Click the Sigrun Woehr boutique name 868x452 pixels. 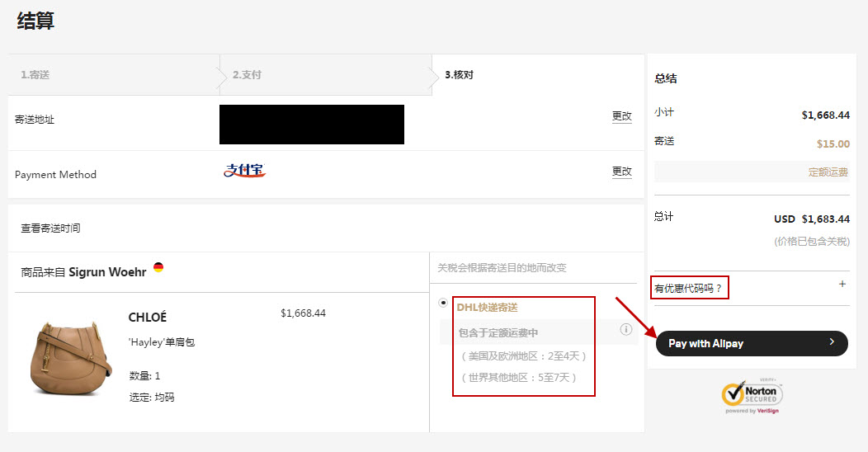click(107, 272)
